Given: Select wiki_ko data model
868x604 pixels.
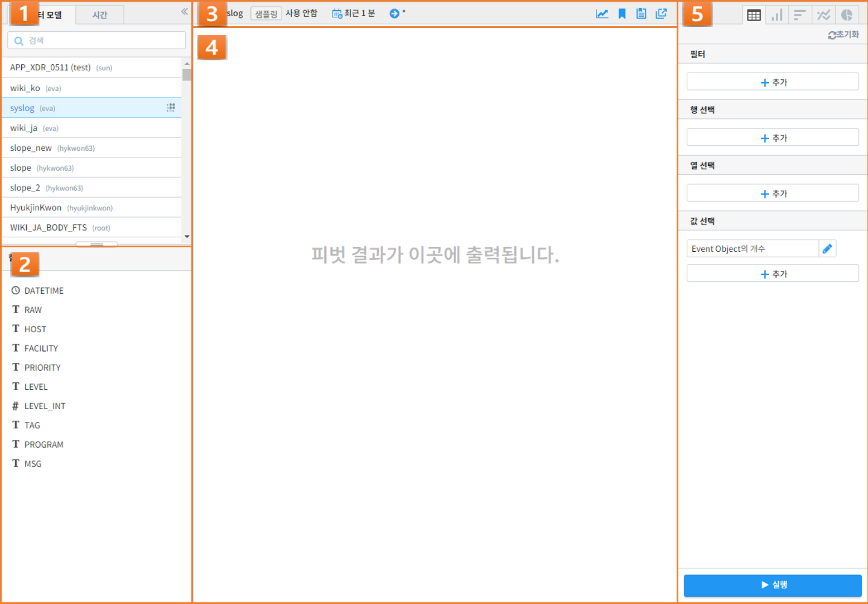Looking at the screenshot, I should click(x=91, y=88).
